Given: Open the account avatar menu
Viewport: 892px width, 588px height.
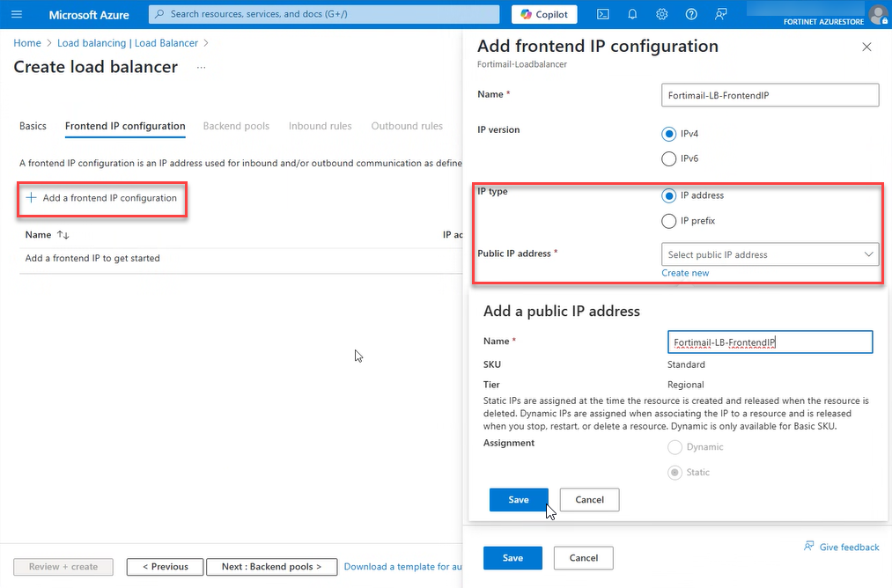Looking at the screenshot, I should pos(878,14).
